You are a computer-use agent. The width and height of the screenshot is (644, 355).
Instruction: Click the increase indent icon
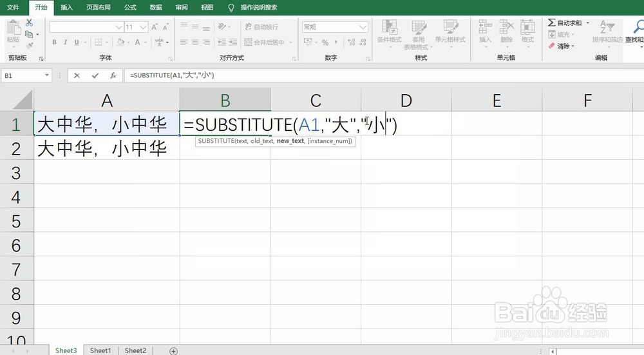click(233, 42)
